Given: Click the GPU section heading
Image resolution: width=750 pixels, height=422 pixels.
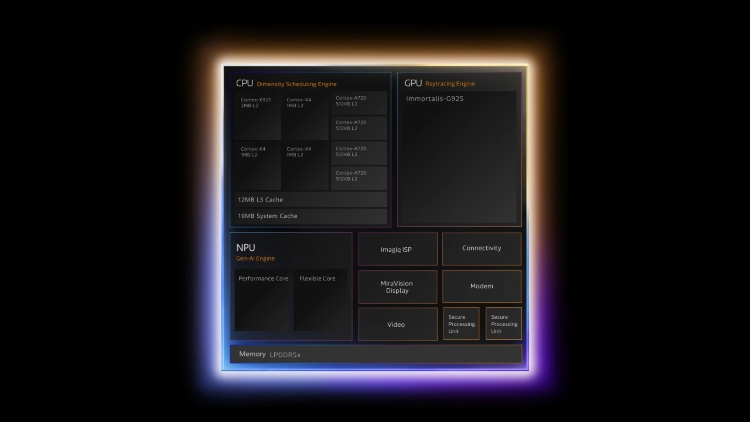Looking at the screenshot, I should click(x=414, y=83).
